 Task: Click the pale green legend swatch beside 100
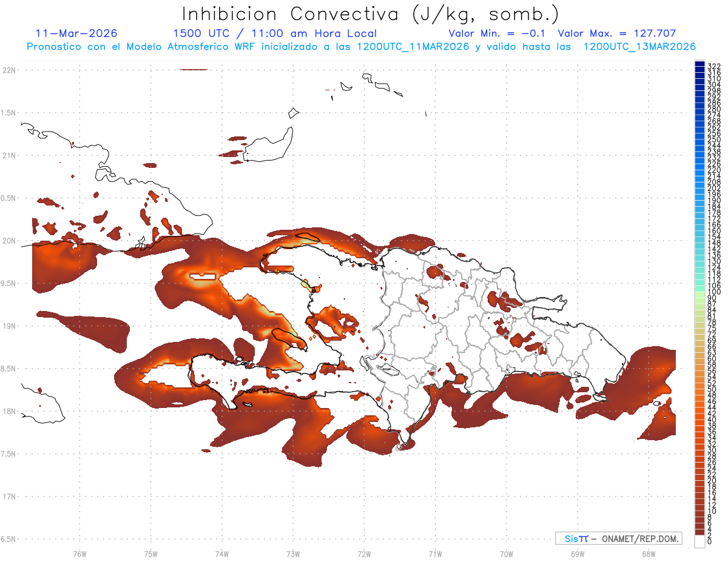pos(699,295)
